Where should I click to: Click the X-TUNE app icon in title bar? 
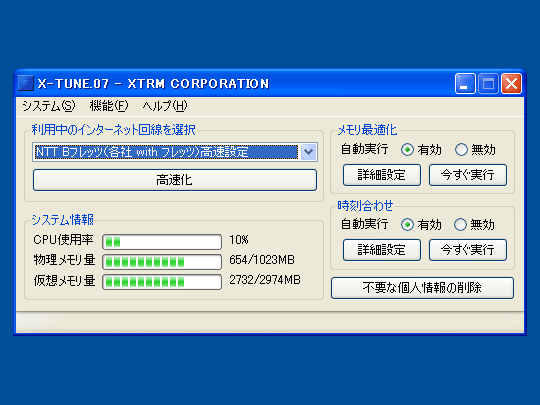pos(25,83)
